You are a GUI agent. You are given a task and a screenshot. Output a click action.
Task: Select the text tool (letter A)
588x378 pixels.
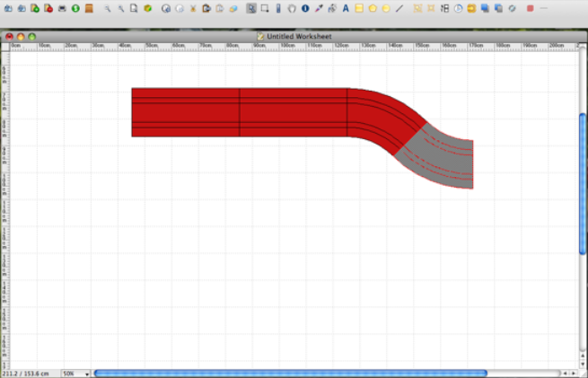tap(346, 8)
